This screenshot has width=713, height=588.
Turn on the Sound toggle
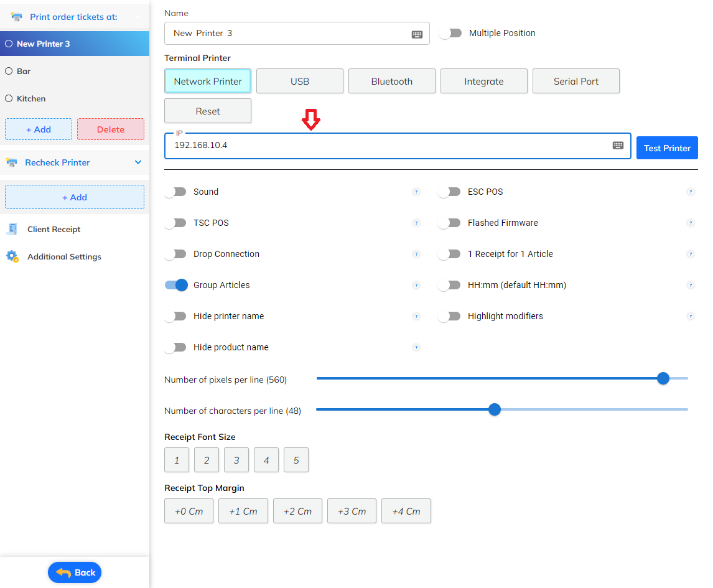click(x=175, y=192)
